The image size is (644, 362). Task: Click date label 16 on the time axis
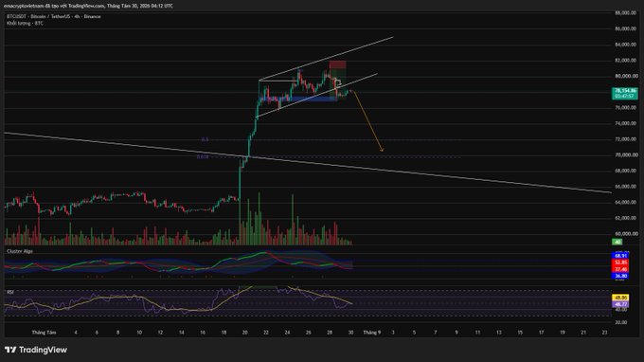[x=203, y=333]
